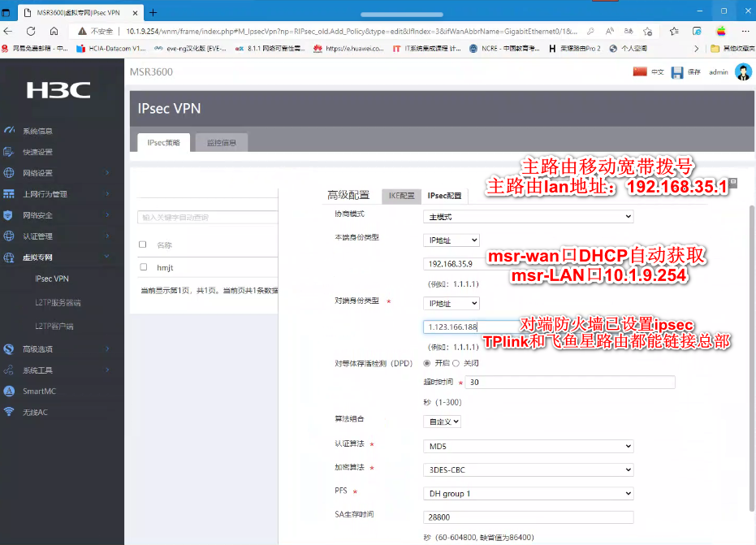Open L2TP server in the sidebar
This screenshot has width=756, height=545.
[58, 302]
